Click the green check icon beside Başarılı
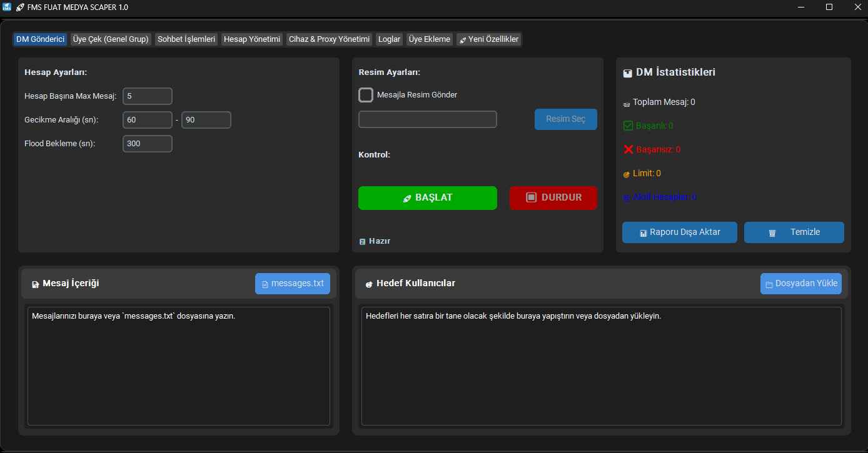Viewport: 868px width, 453px height. click(628, 126)
